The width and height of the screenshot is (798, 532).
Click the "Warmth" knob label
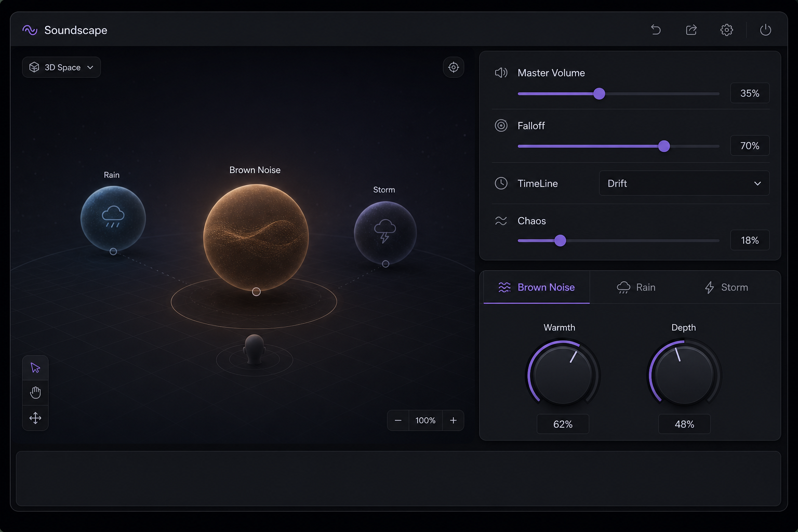pyautogui.click(x=560, y=327)
